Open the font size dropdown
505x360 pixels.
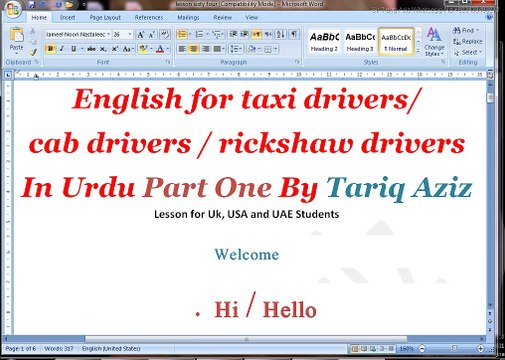pyautogui.click(x=130, y=34)
